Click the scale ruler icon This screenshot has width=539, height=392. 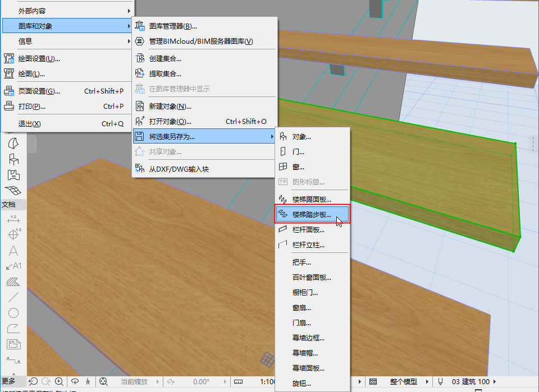tap(238, 382)
